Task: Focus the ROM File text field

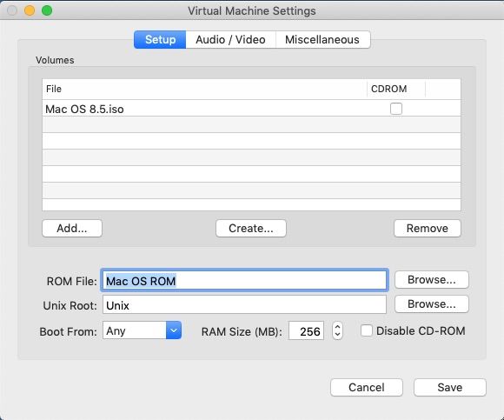Action: pyautogui.click(x=244, y=281)
